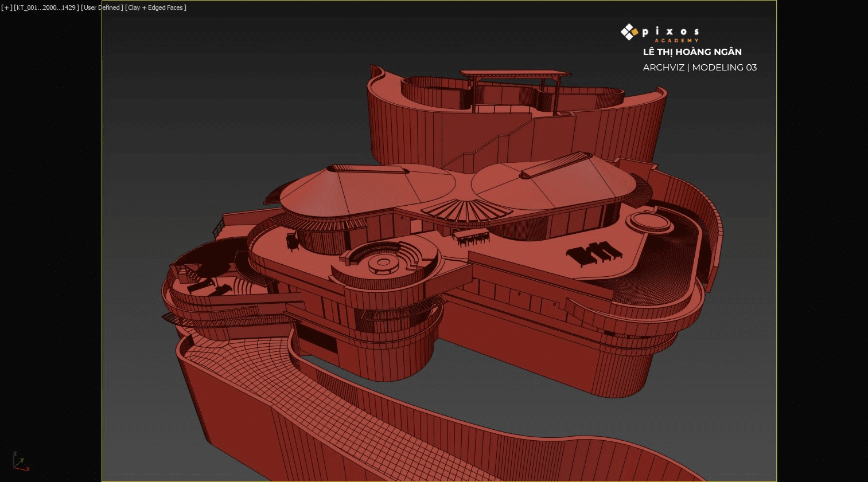Open the KT_001 camera point-of-view menu
The height and width of the screenshot is (482, 868).
pyautogui.click(x=46, y=7)
